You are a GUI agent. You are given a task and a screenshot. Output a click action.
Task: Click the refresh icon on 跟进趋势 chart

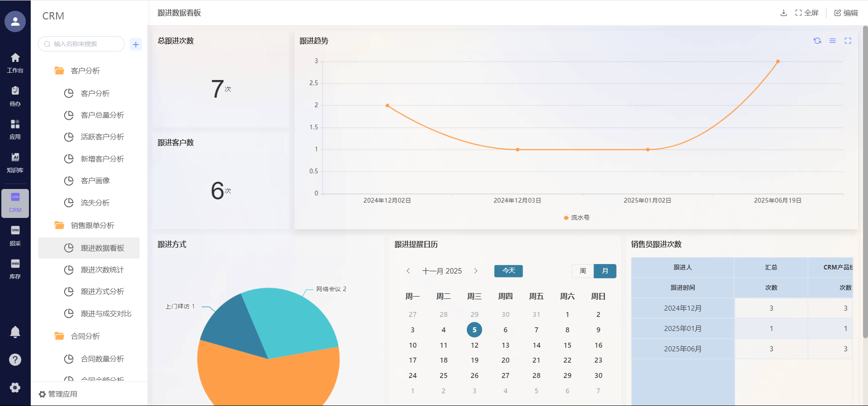tap(817, 41)
